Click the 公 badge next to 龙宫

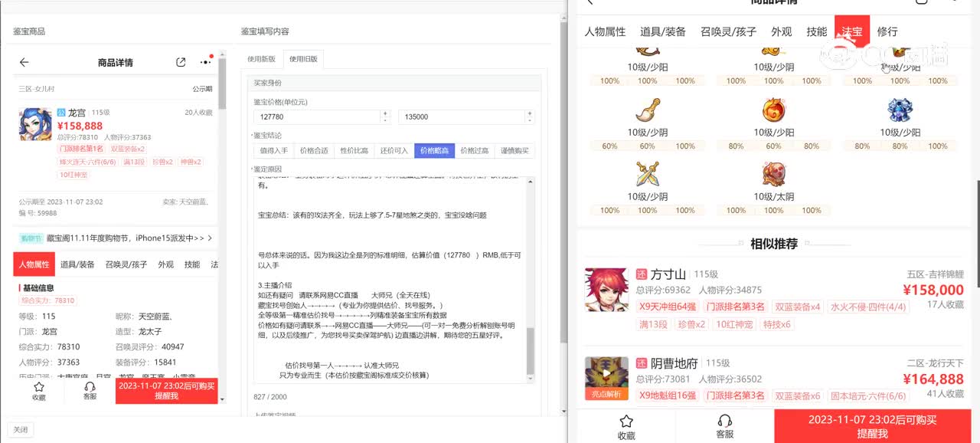(61, 113)
